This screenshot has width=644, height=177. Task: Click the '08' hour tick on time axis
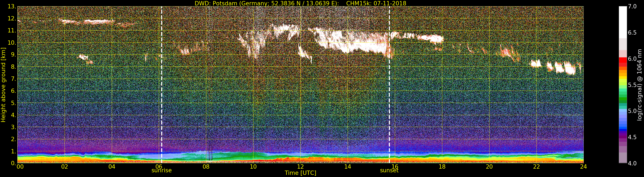point(206,167)
